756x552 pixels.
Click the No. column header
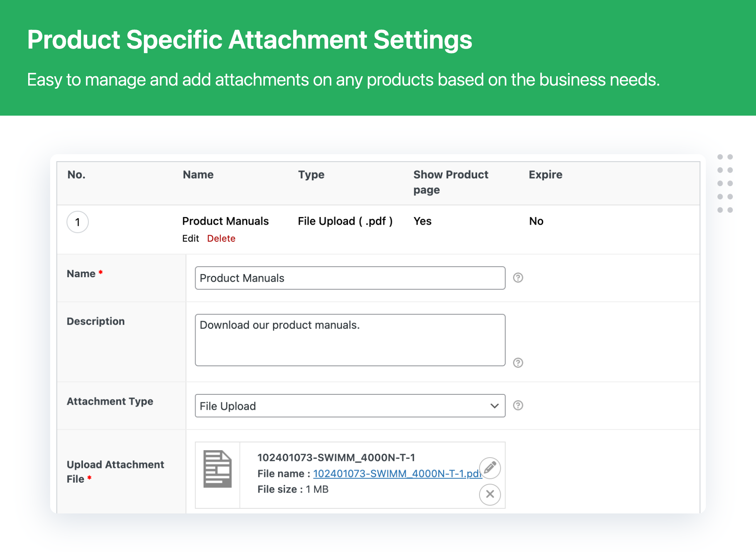pos(76,175)
